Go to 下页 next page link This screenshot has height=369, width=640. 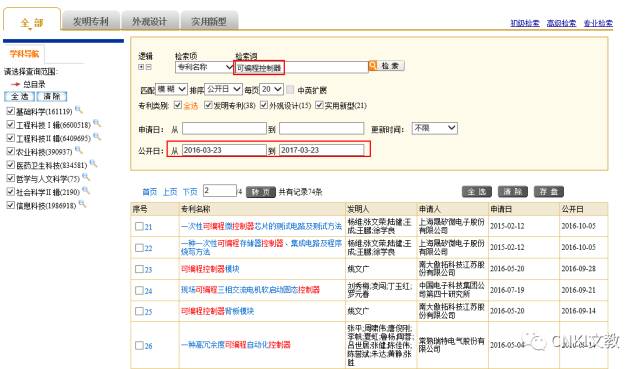(190, 191)
